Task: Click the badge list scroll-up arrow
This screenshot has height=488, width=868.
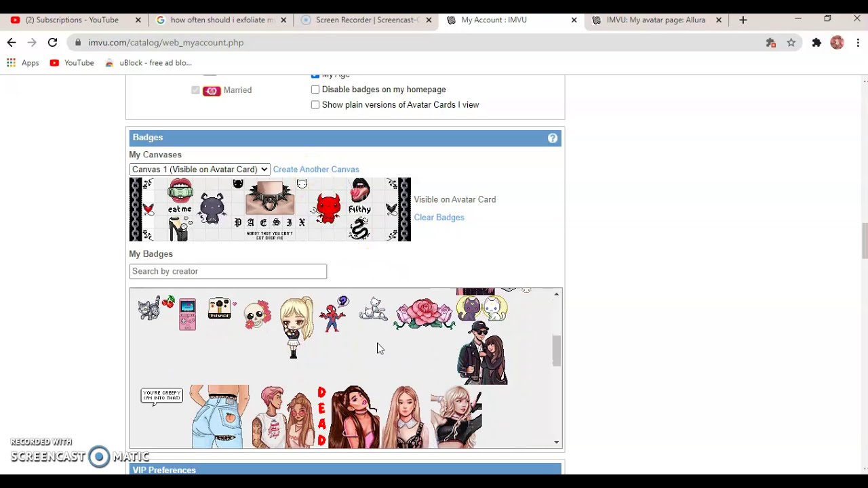Action: pos(557,294)
